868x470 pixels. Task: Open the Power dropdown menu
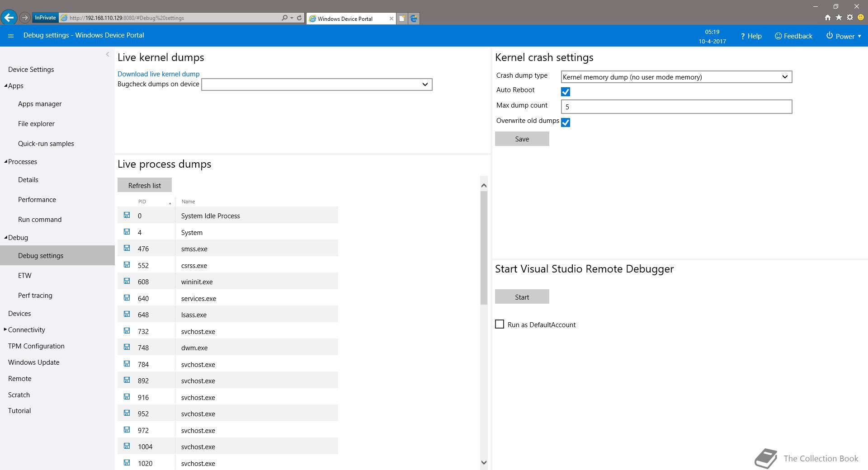[844, 36]
